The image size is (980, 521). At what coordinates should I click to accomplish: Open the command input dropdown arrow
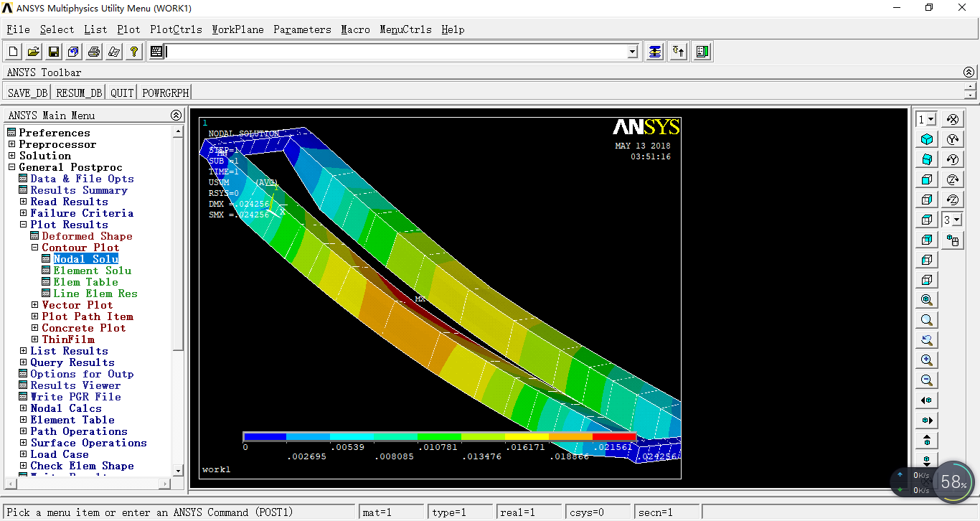pyautogui.click(x=632, y=52)
